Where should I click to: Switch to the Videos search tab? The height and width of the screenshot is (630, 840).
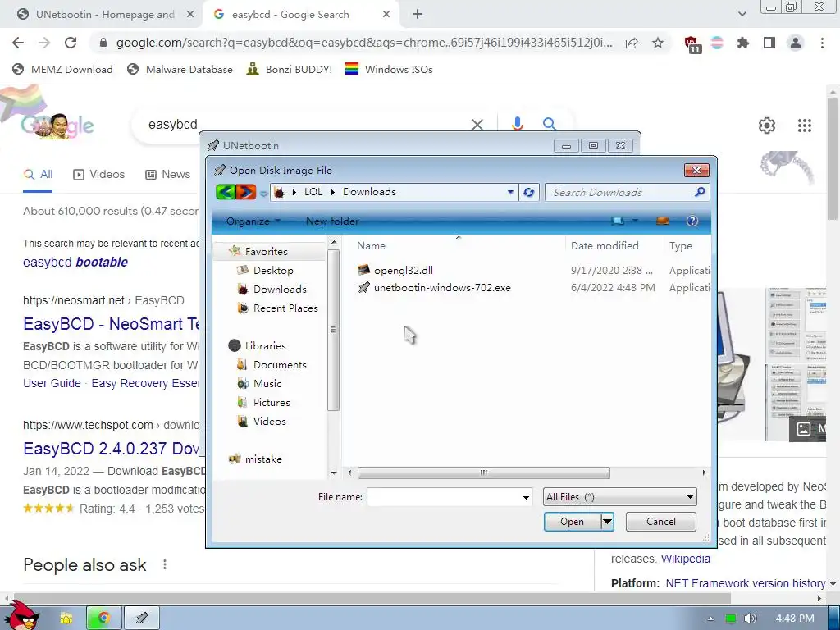(x=99, y=174)
